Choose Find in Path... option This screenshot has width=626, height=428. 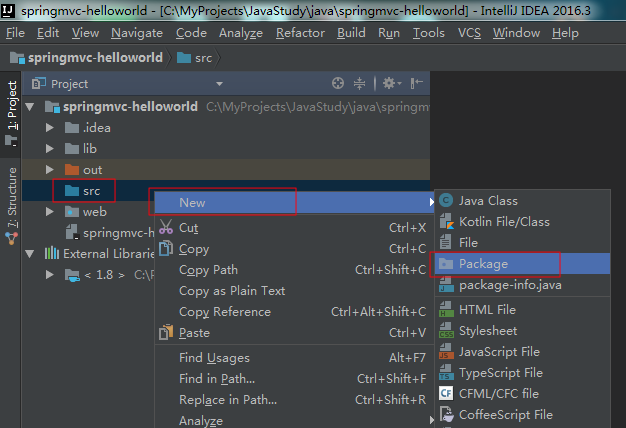295,378
